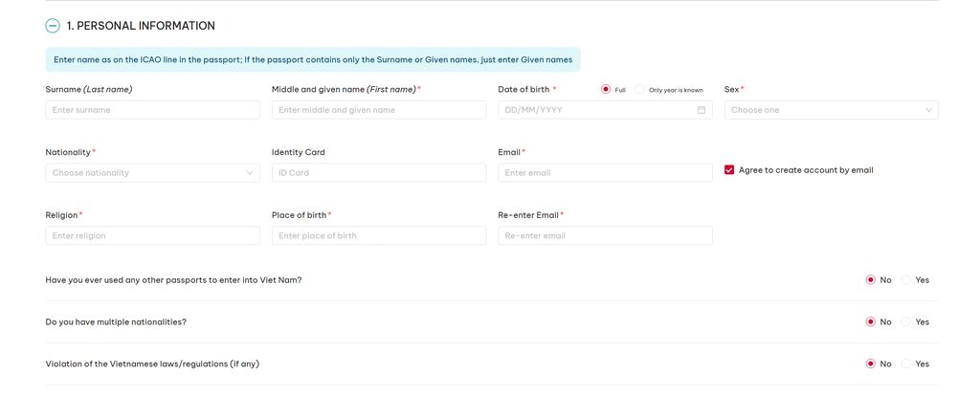
Task: Choose Yes for multiple nationalities
Action: point(906,321)
